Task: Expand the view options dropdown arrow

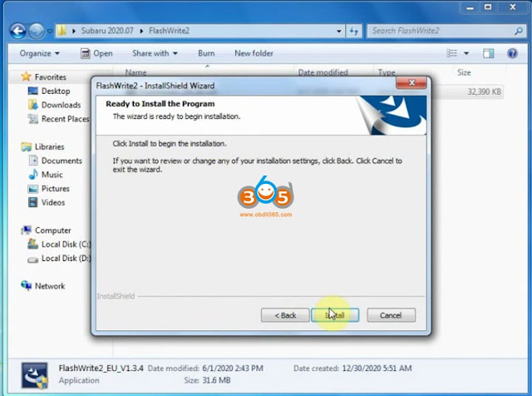Action: (466, 53)
